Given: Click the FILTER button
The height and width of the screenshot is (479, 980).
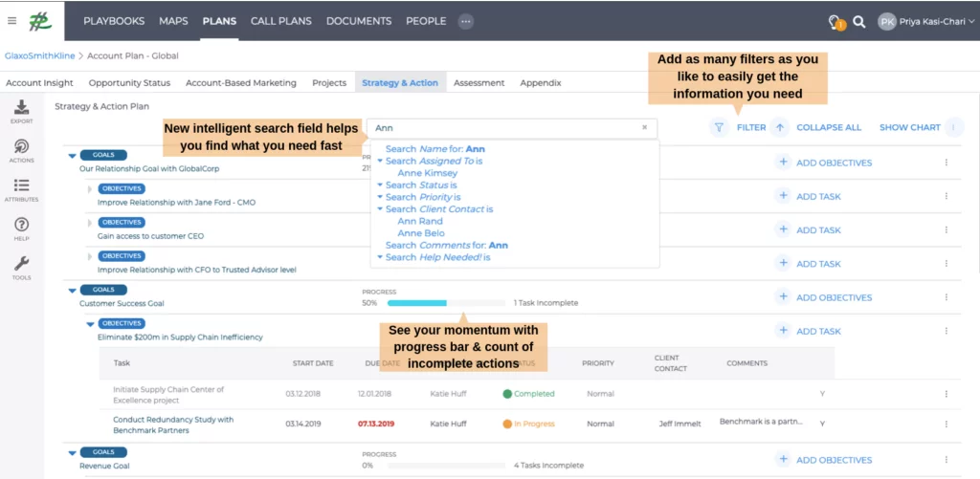Looking at the screenshot, I should tap(751, 127).
